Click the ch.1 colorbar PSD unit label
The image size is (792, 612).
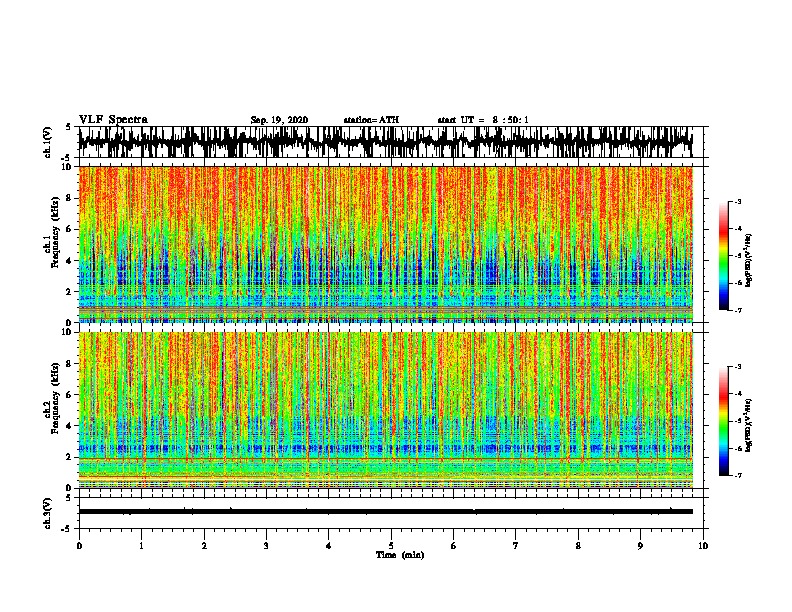(749, 260)
